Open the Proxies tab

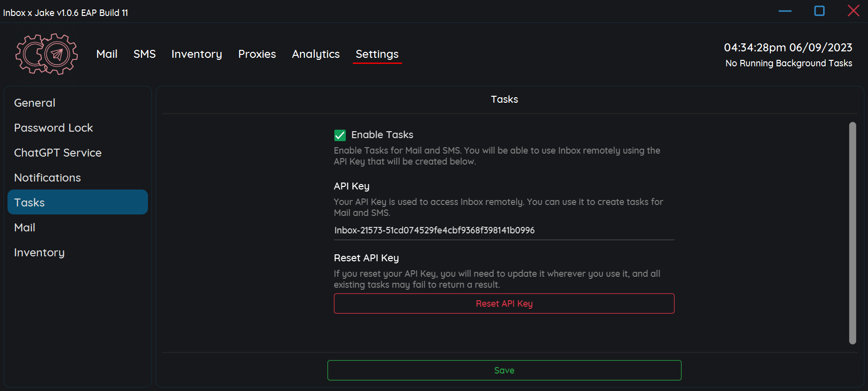(257, 54)
